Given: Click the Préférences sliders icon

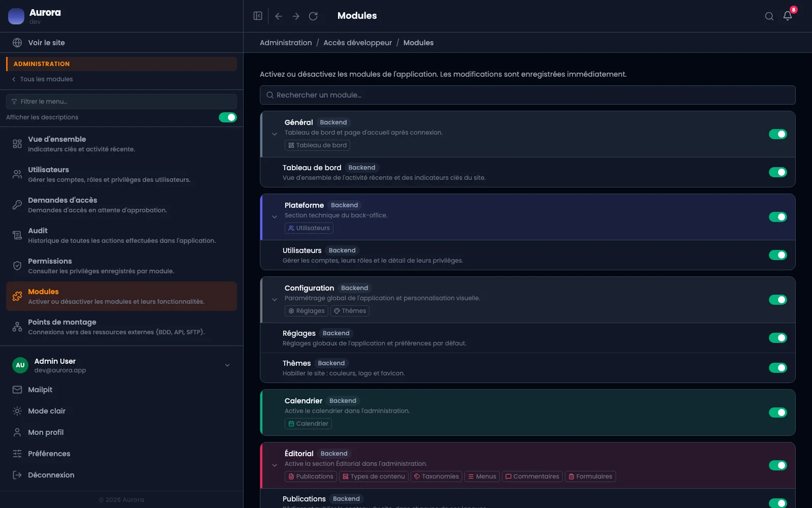Looking at the screenshot, I should point(17,454).
